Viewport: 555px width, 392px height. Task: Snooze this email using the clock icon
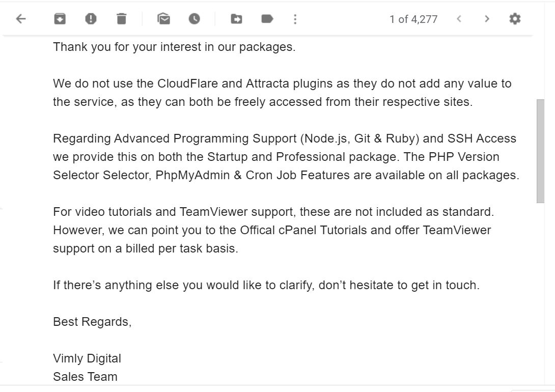point(195,19)
